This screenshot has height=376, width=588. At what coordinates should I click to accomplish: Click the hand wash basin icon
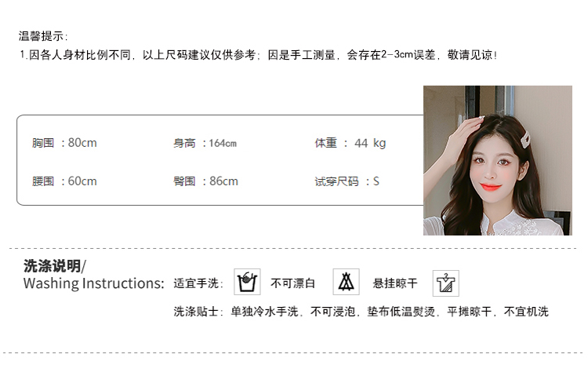(247, 282)
